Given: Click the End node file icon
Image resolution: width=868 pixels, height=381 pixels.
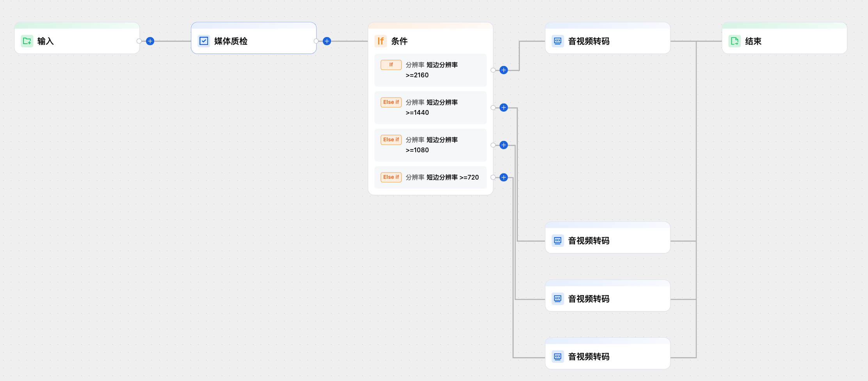Looking at the screenshot, I should click(735, 41).
